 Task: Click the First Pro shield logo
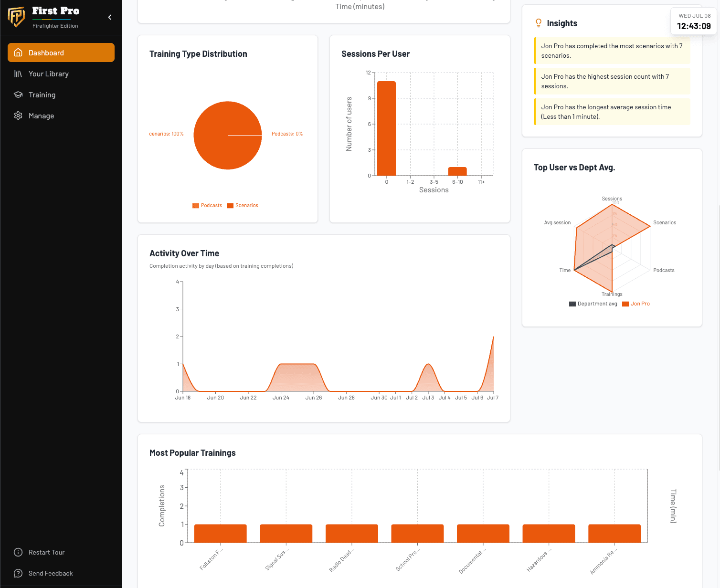16,17
